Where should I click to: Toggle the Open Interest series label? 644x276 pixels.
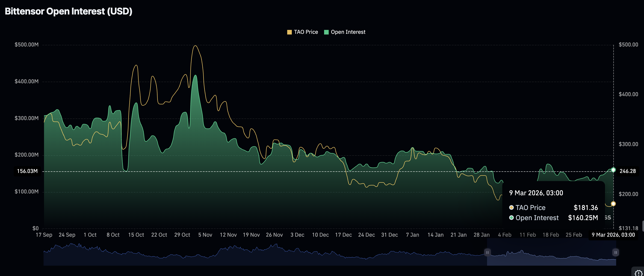coord(348,32)
